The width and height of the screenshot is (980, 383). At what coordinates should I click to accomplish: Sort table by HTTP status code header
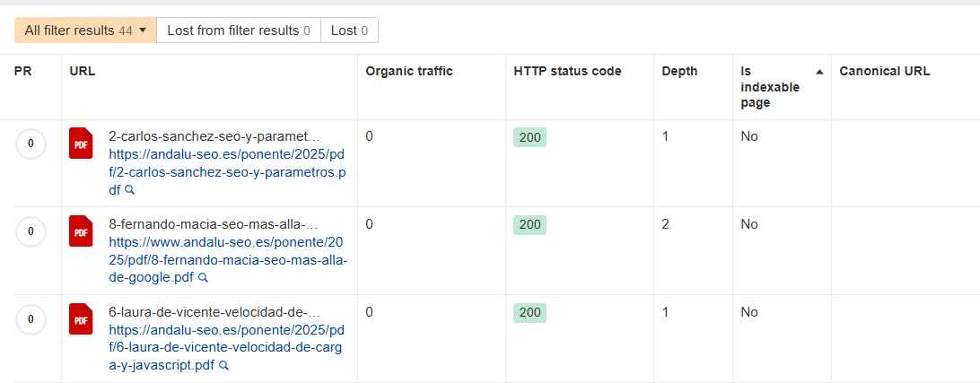pyautogui.click(x=567, y=72)
